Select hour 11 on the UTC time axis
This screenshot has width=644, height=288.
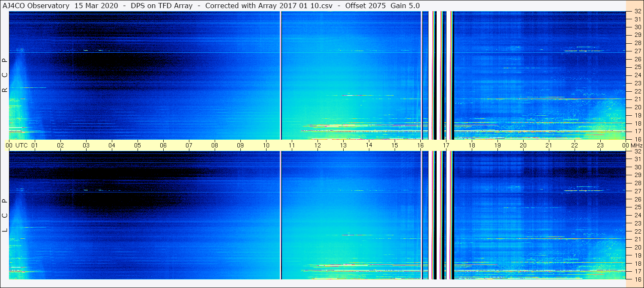[292, 145]
